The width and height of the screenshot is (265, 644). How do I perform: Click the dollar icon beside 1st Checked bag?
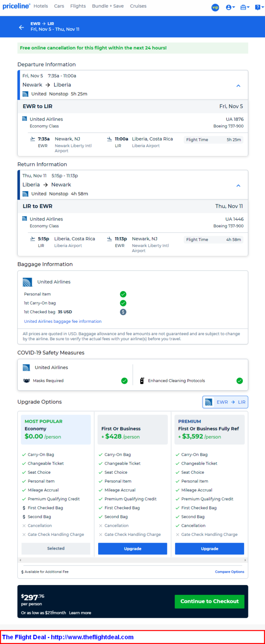click(123, 312)
